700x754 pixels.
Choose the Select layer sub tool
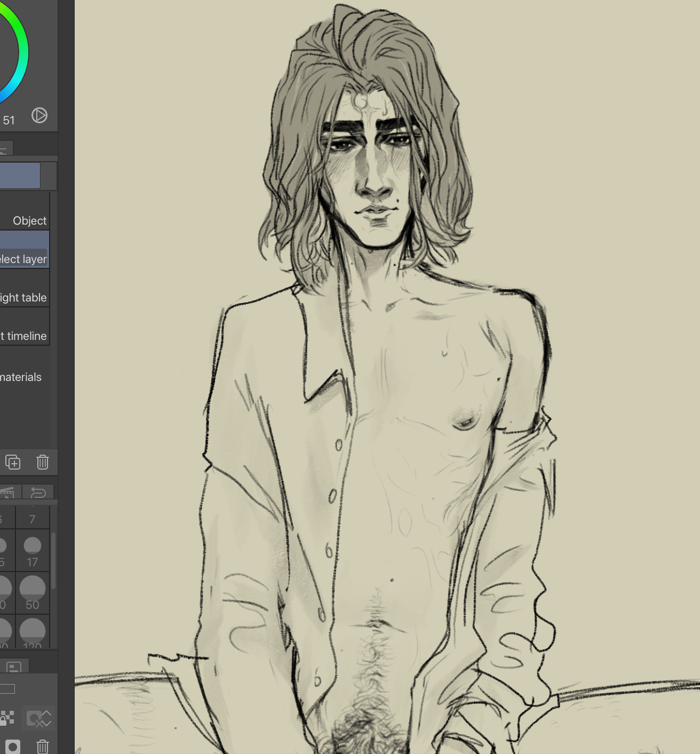click(x=25, y=249)
